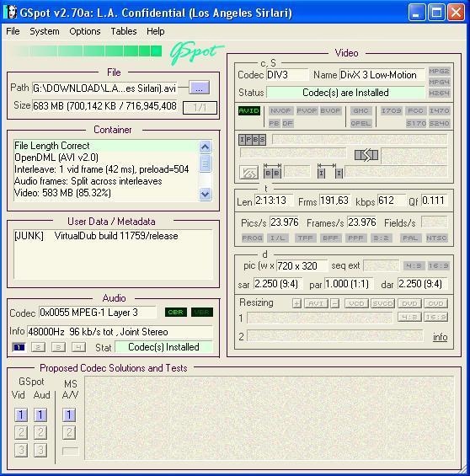
Task: Toggle 16:9 aspect in Resizing section
Action: click(x=435, y=317)
